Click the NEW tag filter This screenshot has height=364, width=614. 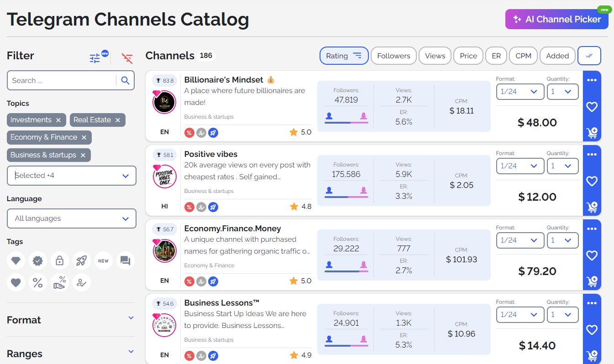103,260
